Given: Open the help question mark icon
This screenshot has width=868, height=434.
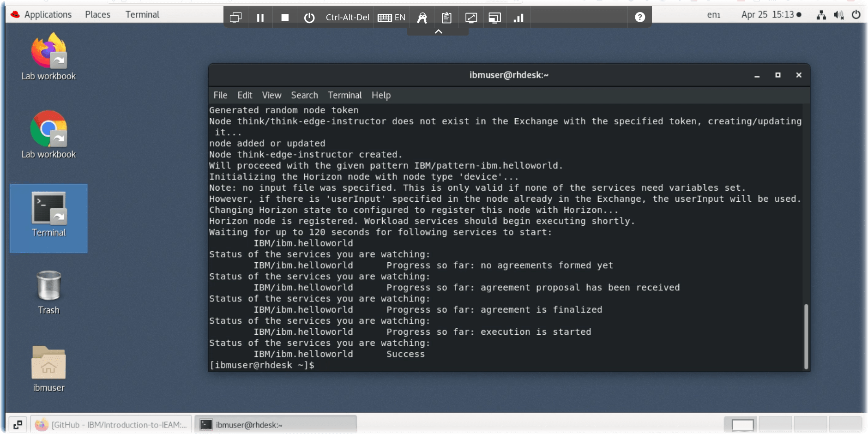Looking at the screenshot, I should click(639, 17).
